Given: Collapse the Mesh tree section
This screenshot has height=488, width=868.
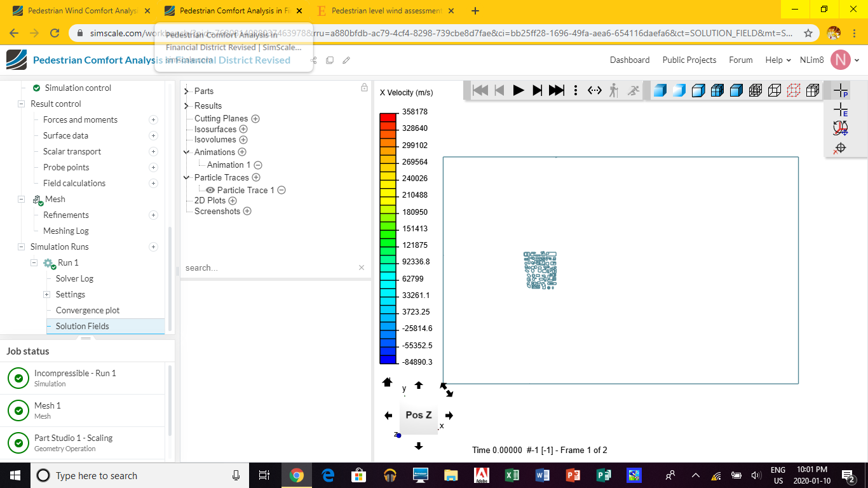Looking at the screenshot, I should pos(22,199).
